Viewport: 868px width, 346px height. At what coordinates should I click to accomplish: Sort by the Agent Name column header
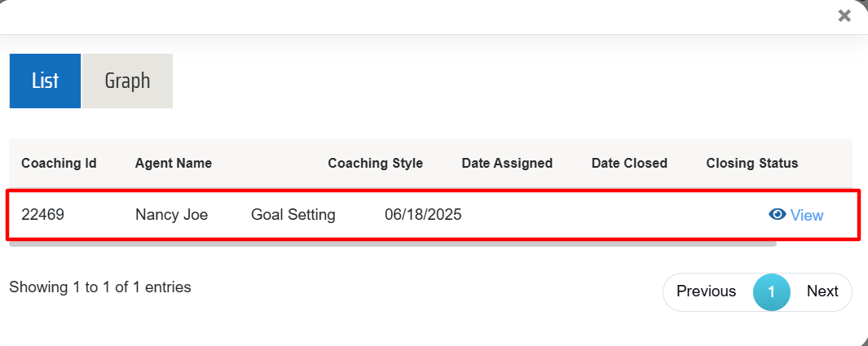click(174, 163)
